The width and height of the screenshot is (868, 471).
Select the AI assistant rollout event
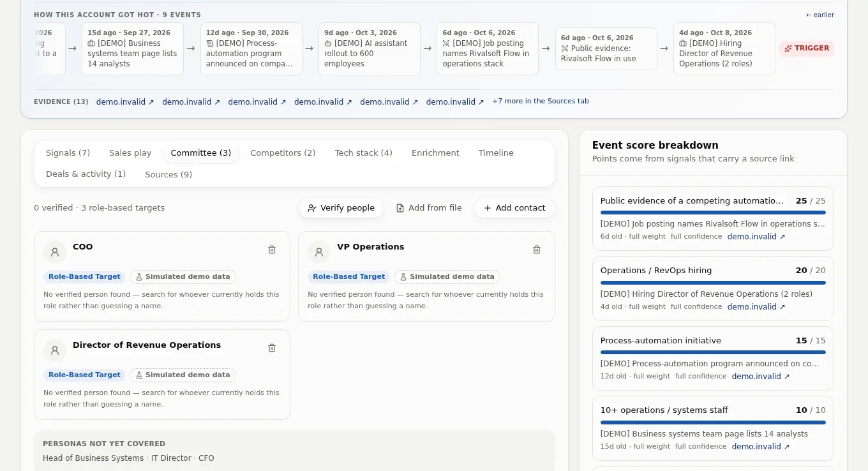(370, 49)
